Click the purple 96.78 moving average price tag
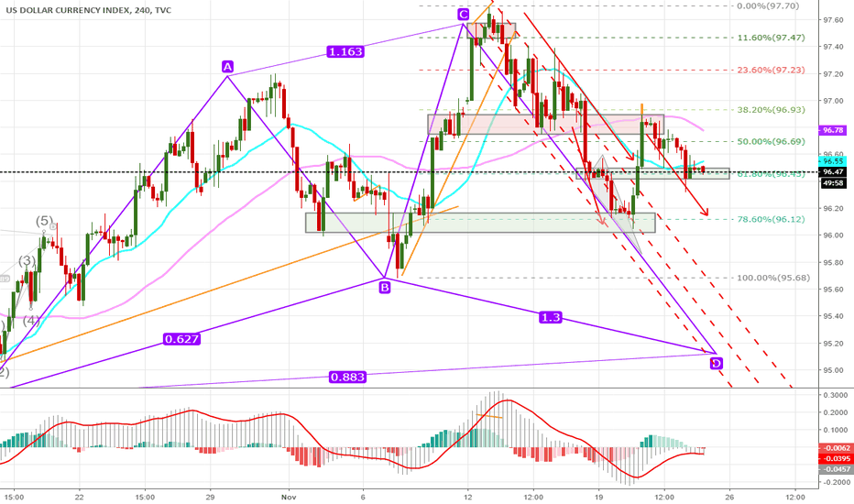 click(833, 130)
